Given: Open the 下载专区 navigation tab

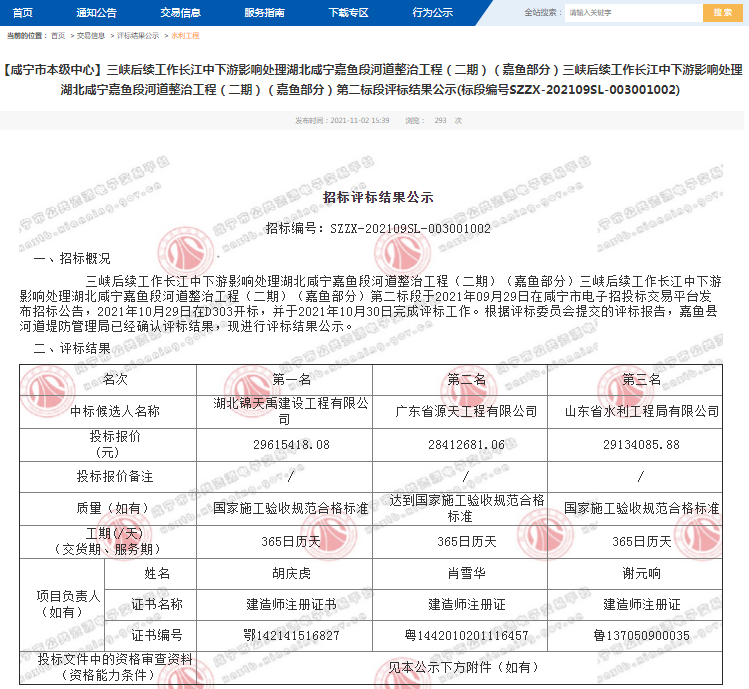Looking at the screenshot, I should point(348,12).
